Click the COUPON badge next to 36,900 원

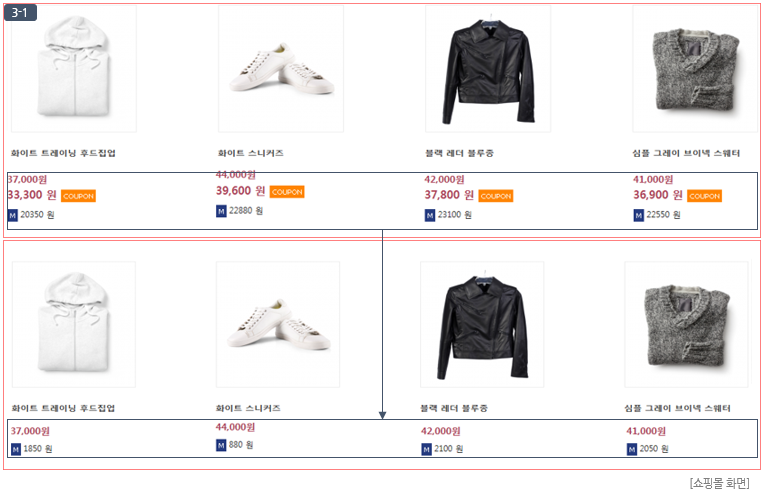click(704, 196)
